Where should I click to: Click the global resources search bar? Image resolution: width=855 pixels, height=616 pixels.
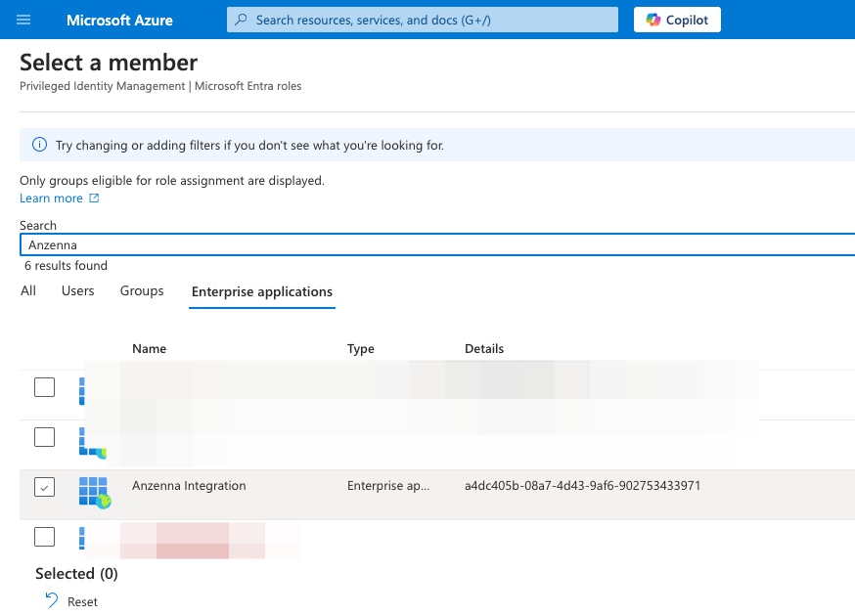coord(423,20)
